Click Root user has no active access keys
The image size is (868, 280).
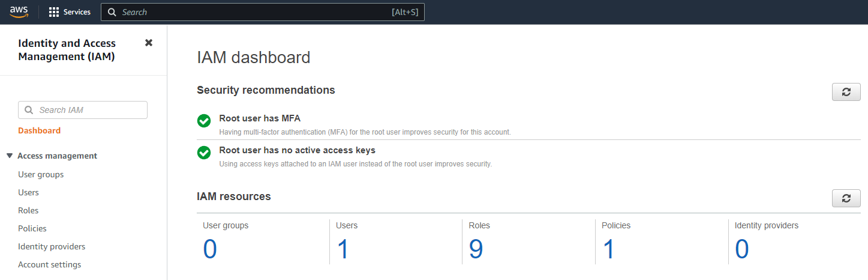tap(297, 150)
